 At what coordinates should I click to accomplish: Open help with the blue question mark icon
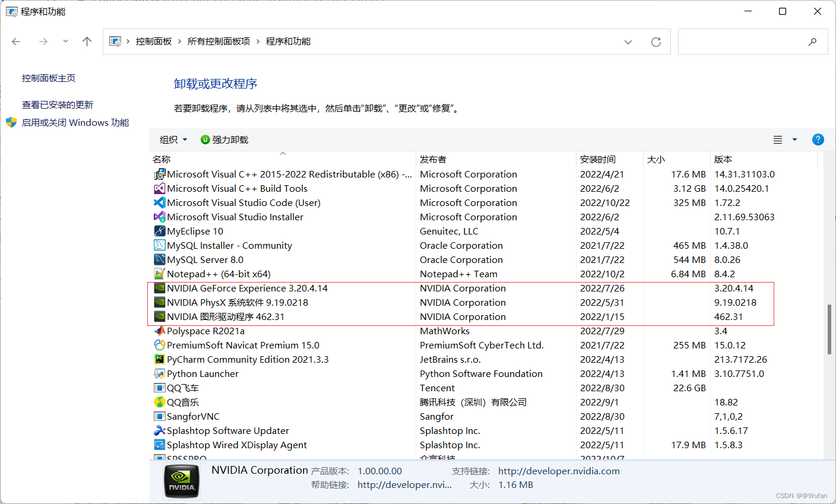(818, 140)
